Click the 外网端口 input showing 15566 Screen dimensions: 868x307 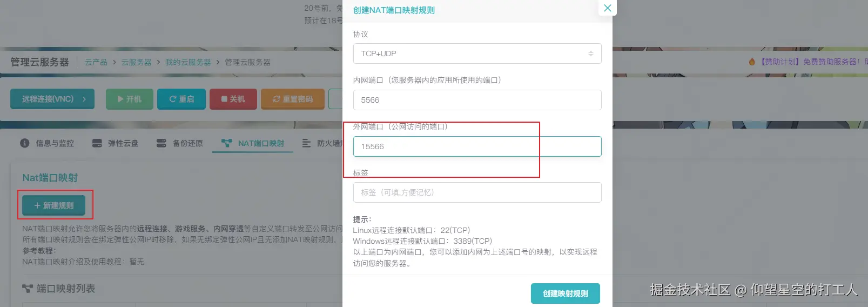click(x=477, y=146)
